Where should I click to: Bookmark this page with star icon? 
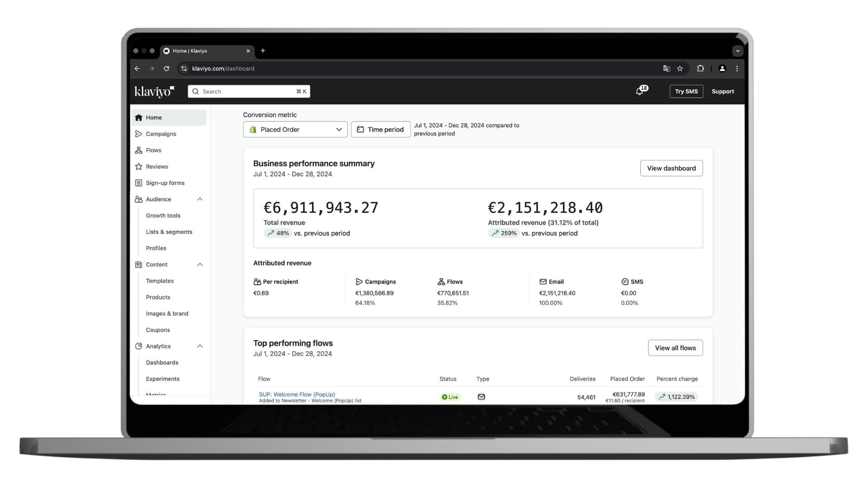pos(679,69)
